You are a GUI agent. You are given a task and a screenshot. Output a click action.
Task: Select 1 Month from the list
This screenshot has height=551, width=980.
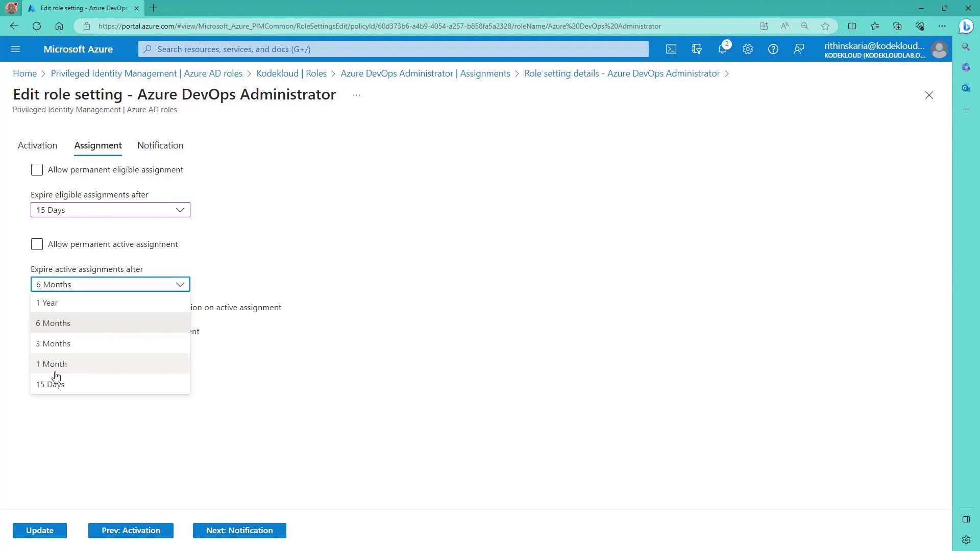(52, 364)
